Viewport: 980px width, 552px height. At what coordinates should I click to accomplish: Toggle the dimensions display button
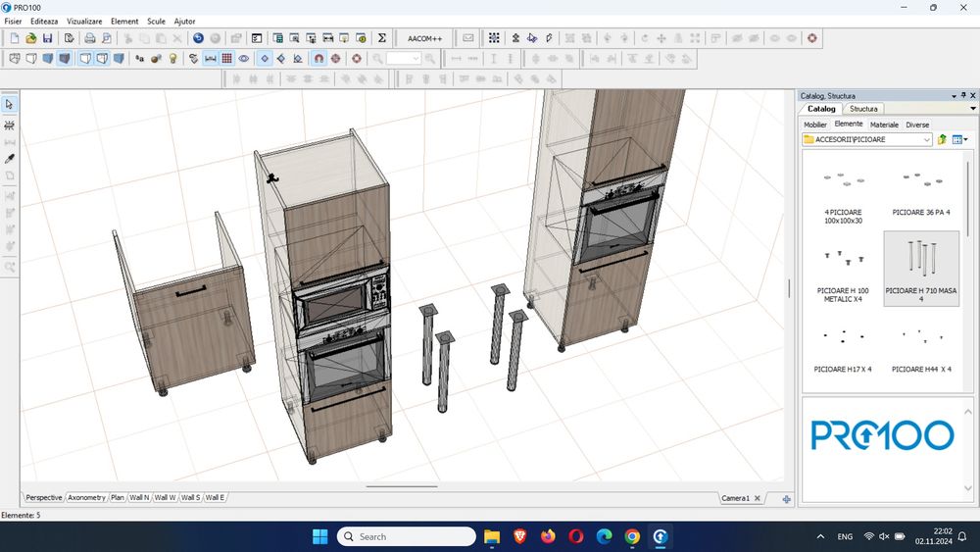pyautogui.click(x=209, y=59)
